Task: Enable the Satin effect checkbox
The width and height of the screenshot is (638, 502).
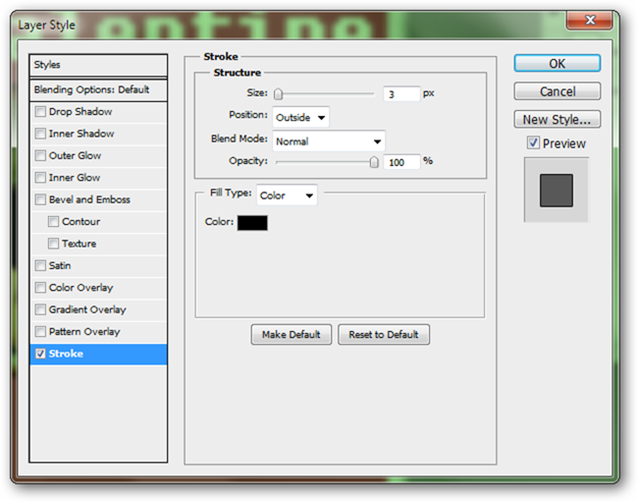Action: click(40, 265)
